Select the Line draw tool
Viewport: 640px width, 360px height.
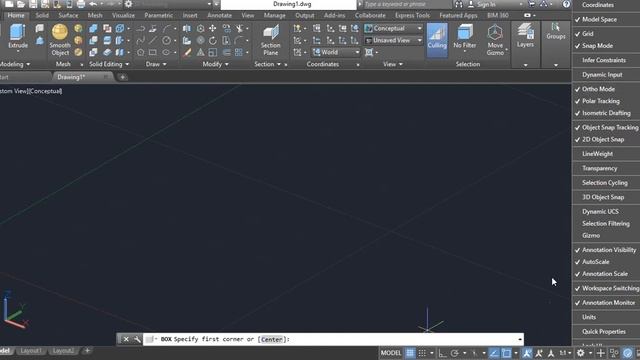point(153,40)
